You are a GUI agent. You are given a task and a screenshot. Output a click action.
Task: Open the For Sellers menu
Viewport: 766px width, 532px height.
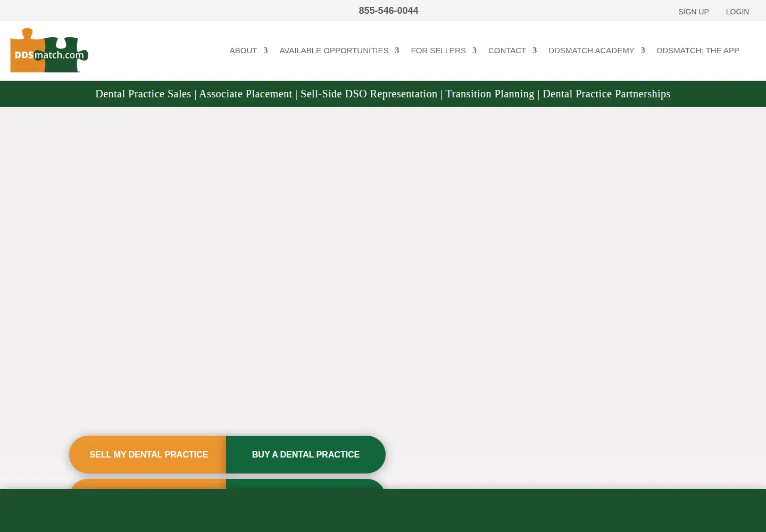click(438, 51)
